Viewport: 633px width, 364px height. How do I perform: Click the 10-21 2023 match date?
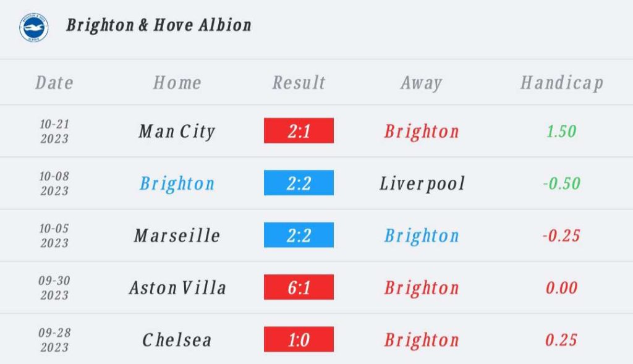54,131
